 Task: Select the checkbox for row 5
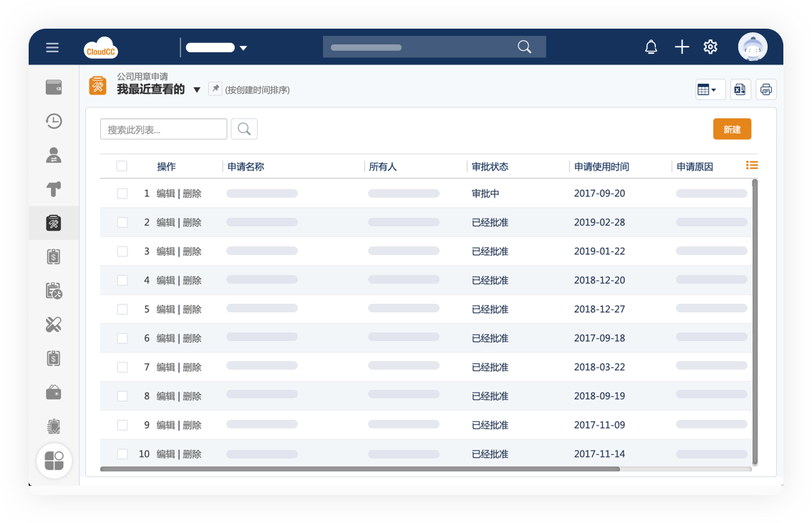point(122,310)
